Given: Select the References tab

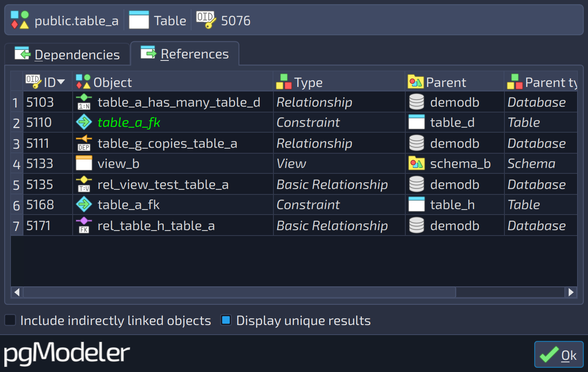Looking at the screenshot, I should (185, 53).
